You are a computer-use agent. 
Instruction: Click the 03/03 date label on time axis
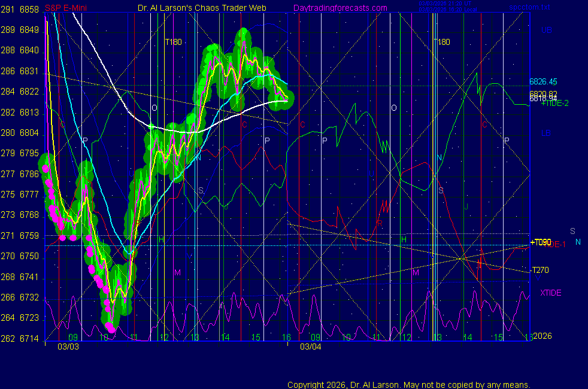coord(68,347)
